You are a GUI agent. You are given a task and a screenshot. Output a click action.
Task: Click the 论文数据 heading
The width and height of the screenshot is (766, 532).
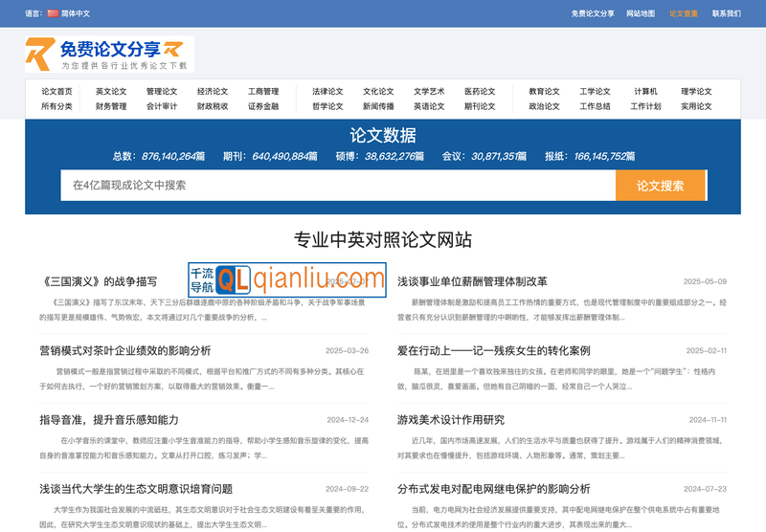click(383, 135)
